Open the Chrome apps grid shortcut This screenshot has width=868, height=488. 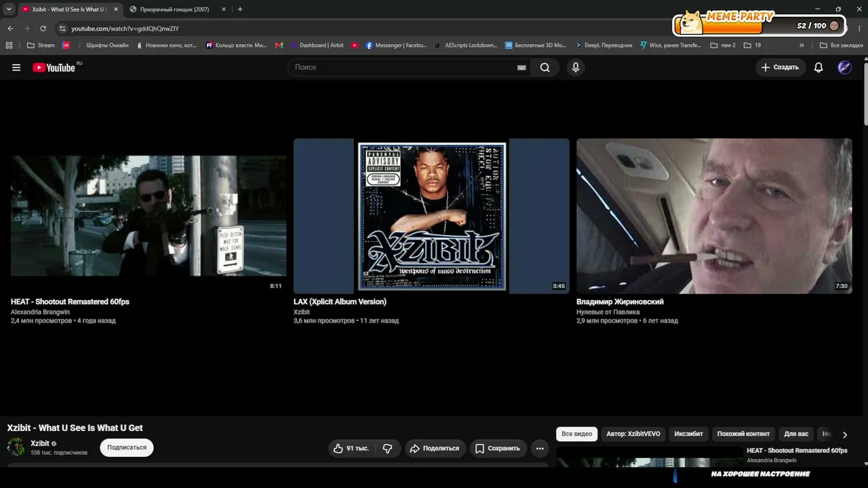(9, 45)
